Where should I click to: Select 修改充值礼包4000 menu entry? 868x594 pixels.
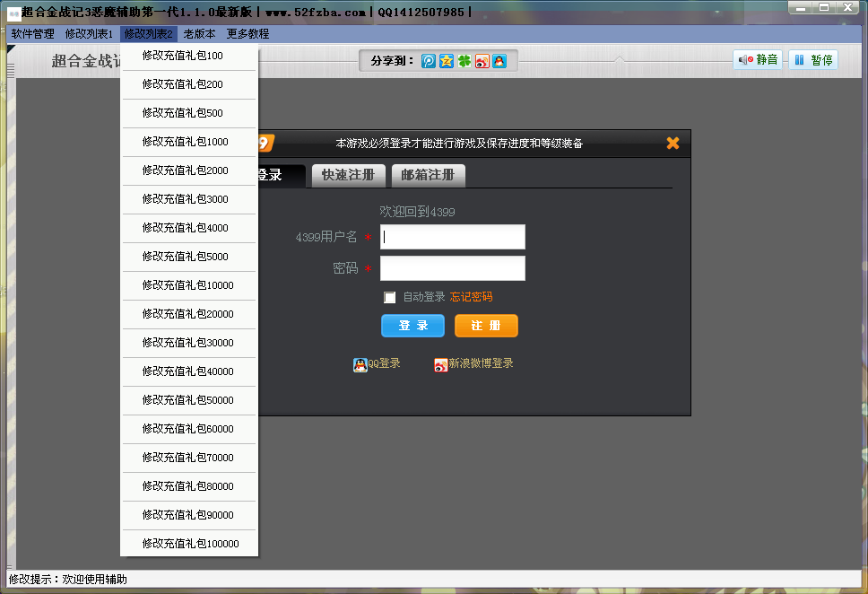pyautogui.click(x=189, y=228)
